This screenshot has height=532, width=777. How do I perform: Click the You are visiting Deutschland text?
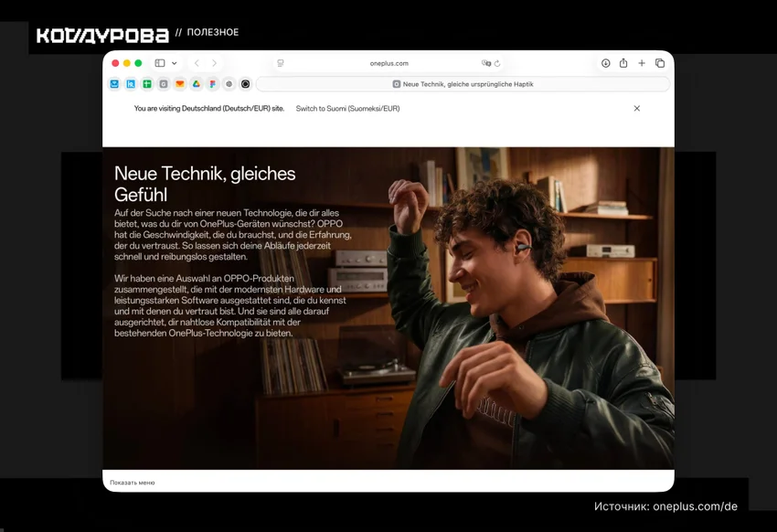pos(209,109)
